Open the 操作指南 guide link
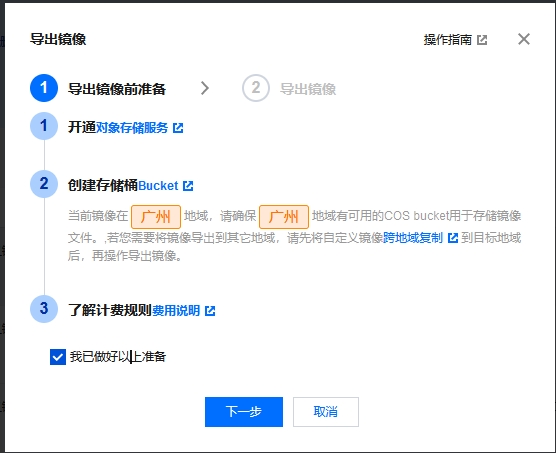This screenshot has width=556, height=453. tap(447, 40)
